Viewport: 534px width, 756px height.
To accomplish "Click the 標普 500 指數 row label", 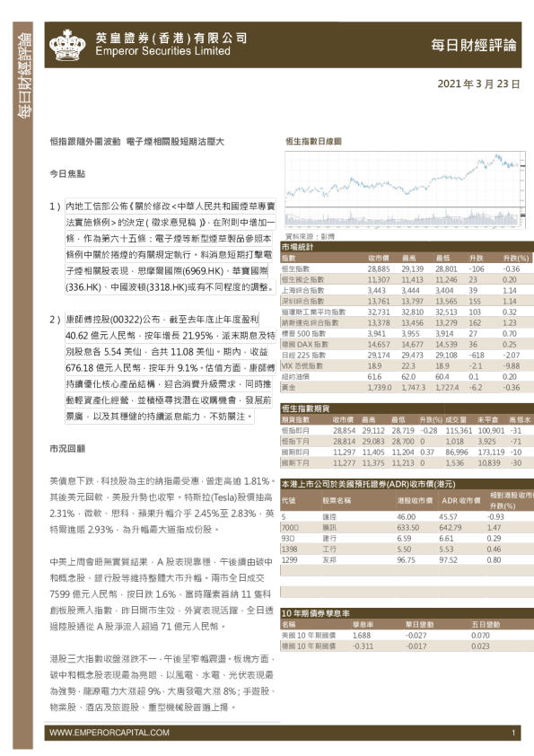I will pyautogui.click(x=303, y=334).
